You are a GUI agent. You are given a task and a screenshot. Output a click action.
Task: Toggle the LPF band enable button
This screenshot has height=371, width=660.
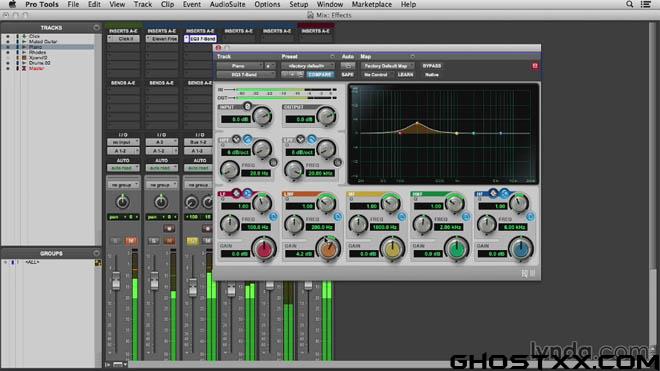point(311,139)
